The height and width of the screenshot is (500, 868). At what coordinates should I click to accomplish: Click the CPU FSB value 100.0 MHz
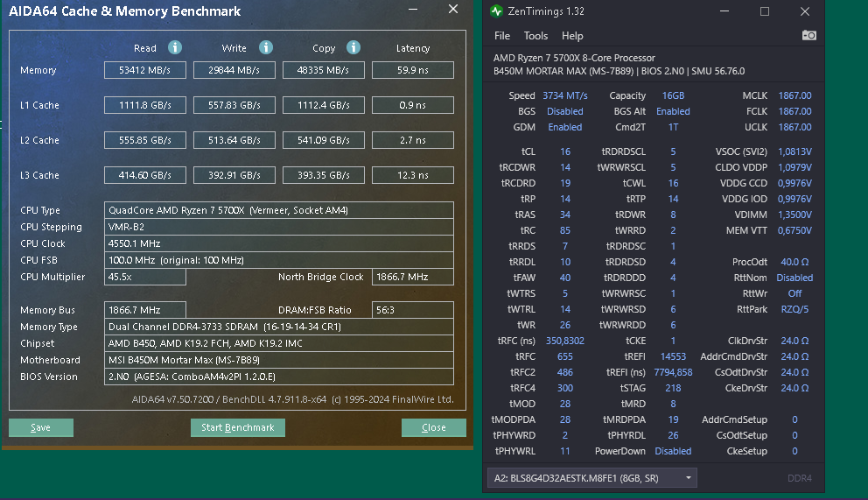point(279,260)
